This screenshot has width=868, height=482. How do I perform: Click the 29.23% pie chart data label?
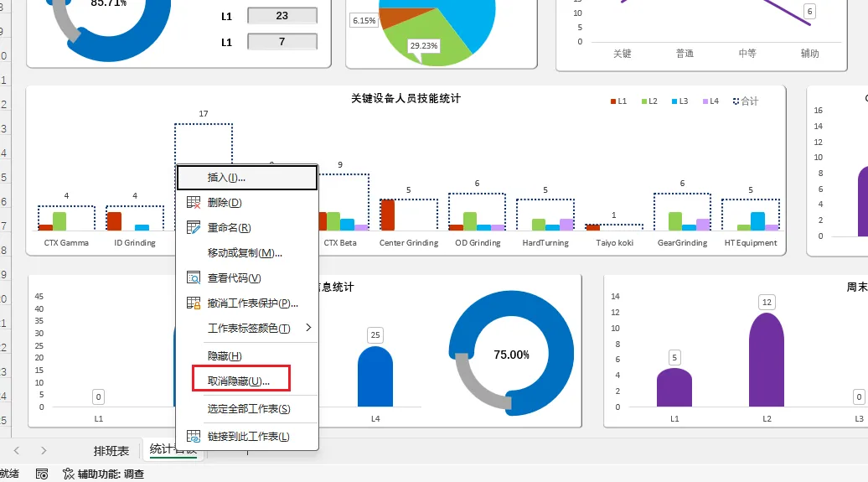click(x=424, y=46)
